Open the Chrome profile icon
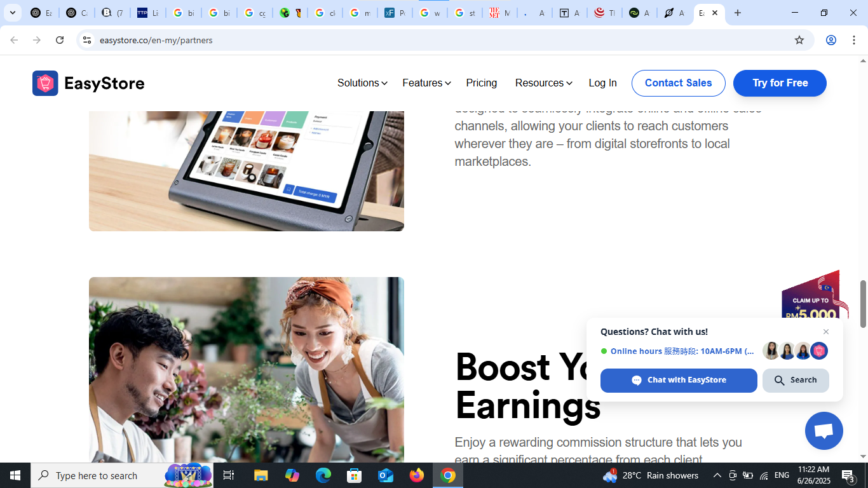Screen dimensions: 868x488 [x=831, y=40]
